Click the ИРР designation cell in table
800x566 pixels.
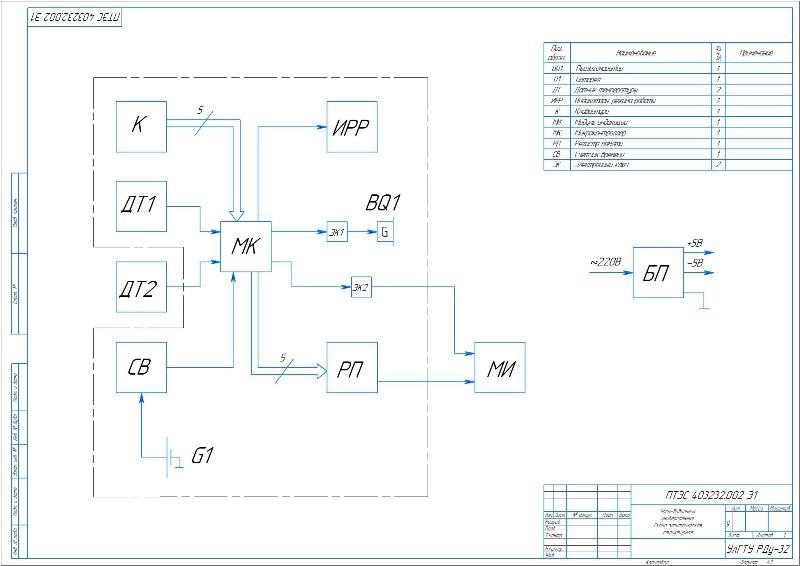[557, 101]
